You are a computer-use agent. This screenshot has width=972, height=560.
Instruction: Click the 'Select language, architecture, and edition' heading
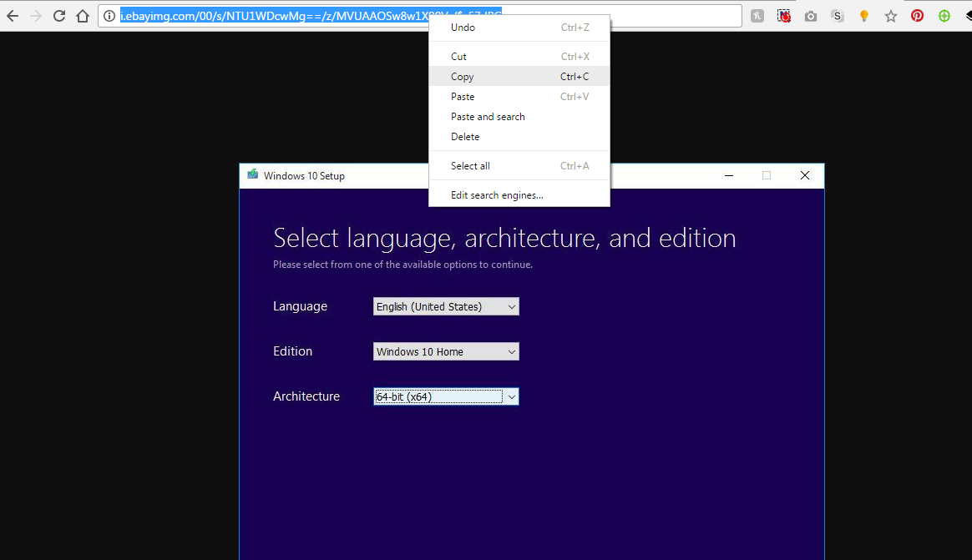coord(504,238)
